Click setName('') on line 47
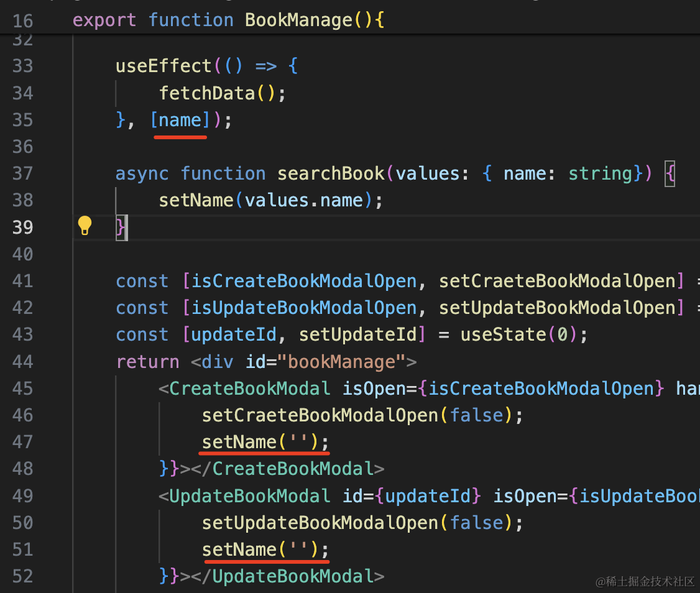Screen dimensions: 700x593 tap(265, 442)
